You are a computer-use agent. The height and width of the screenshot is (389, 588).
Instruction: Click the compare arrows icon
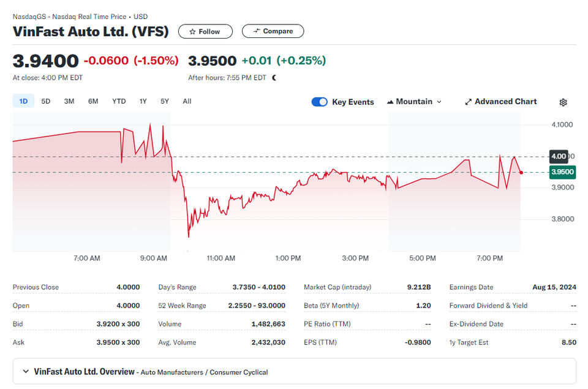(257, 31)
